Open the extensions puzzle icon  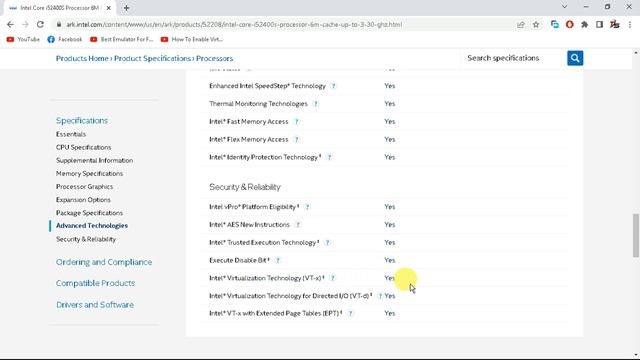point(584,24)
